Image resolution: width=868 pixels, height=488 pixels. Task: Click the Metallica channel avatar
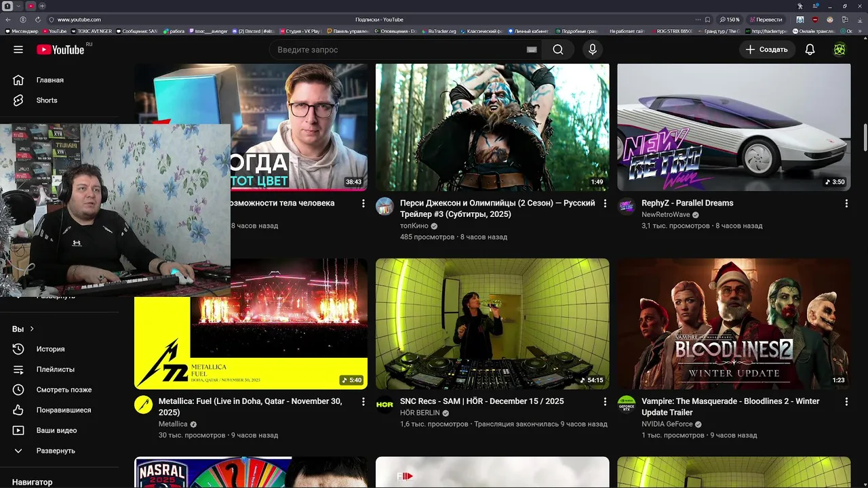[143, 405]
